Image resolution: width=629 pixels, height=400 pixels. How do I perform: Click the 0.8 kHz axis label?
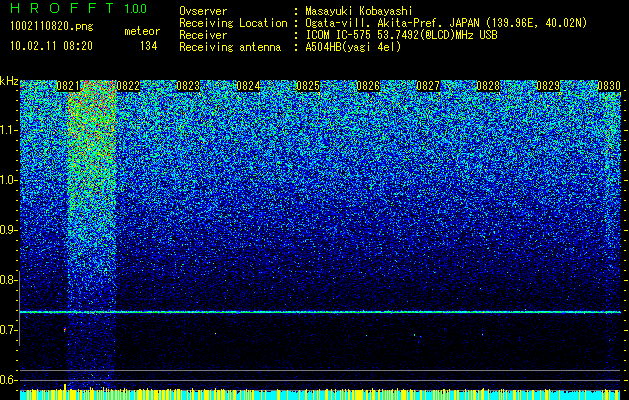[8, 280]
